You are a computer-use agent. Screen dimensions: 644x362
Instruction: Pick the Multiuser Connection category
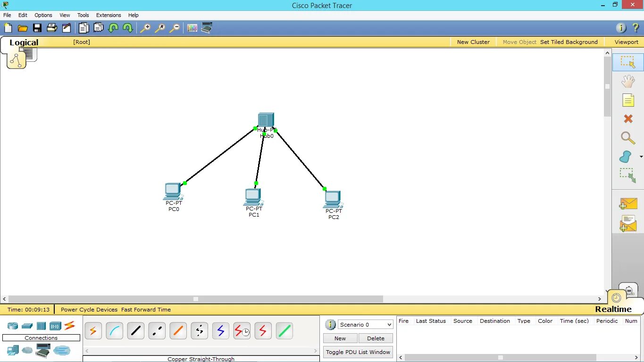pos(62,350)
